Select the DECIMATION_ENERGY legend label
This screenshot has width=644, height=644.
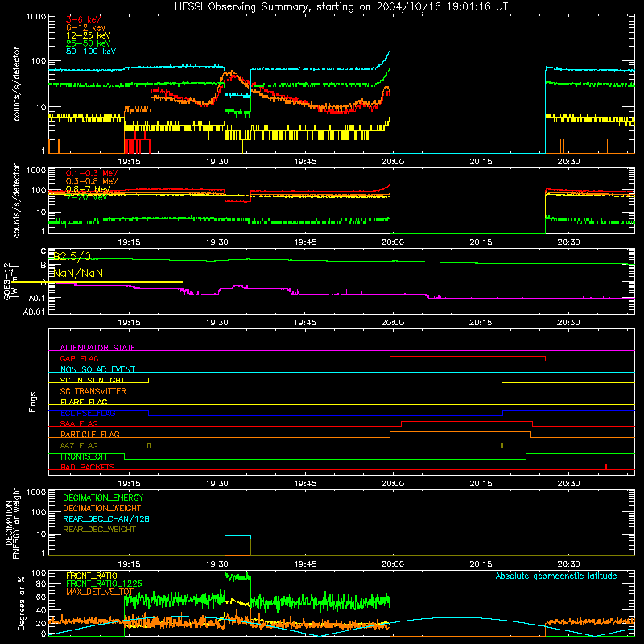coord(103,497)
